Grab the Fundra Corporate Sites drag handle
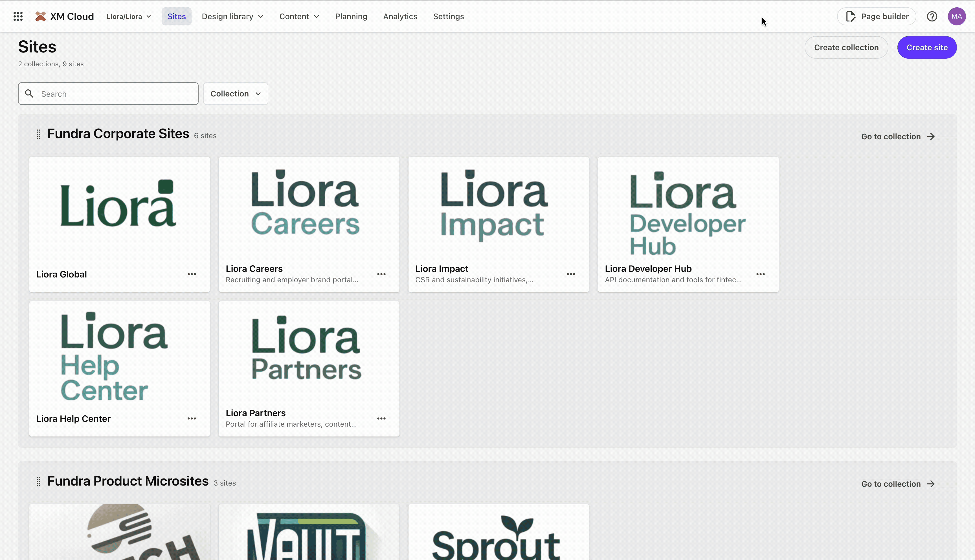 [38, 134]
